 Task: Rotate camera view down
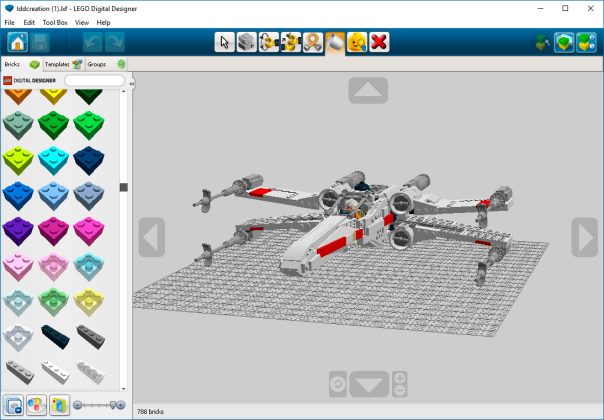click(369, 384)
